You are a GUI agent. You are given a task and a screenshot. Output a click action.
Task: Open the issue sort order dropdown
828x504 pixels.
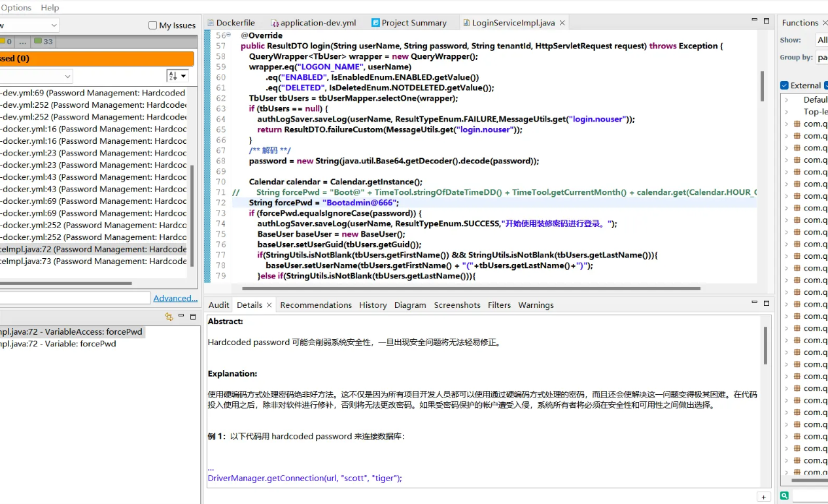[x=177, y=76]
